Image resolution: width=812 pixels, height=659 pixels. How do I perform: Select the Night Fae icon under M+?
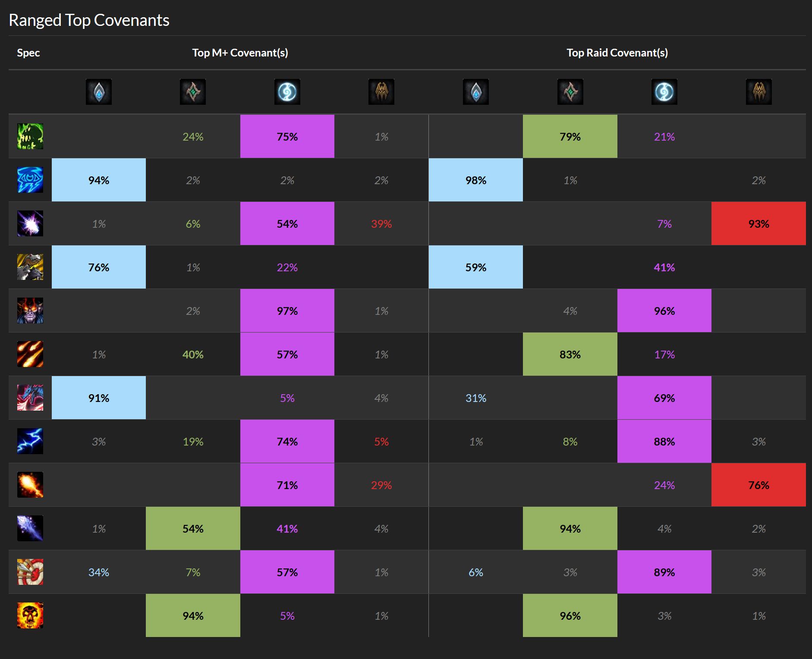(x=287, y=91)
